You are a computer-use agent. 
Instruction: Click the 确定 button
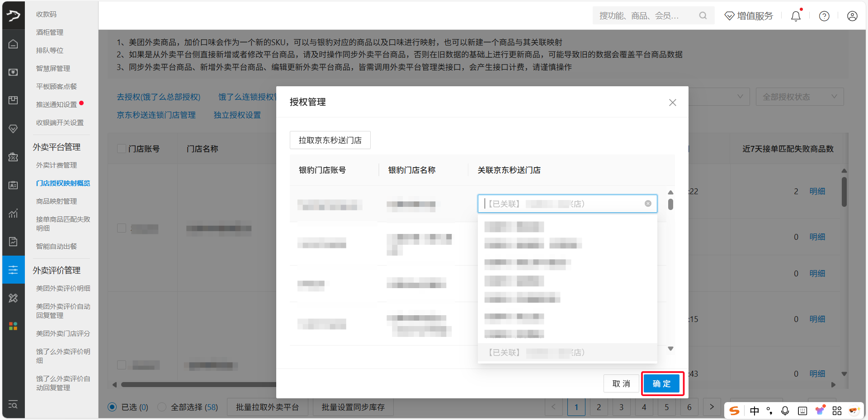(x=662, y=383)
